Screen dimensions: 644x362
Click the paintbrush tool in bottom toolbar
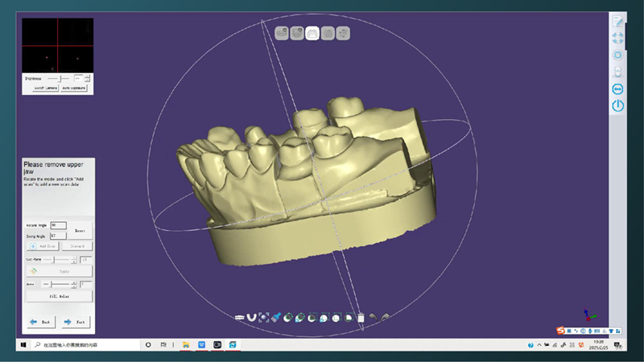click(275, 317)
